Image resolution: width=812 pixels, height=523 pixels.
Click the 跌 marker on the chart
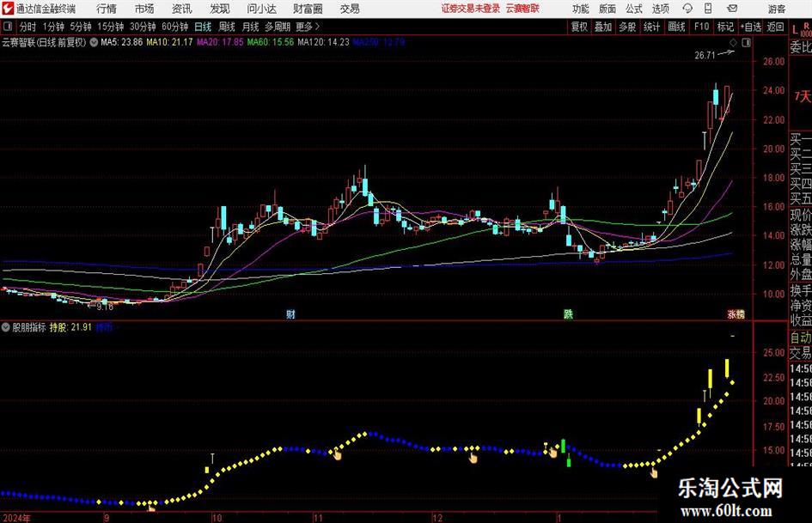click(x=568, y=313)
